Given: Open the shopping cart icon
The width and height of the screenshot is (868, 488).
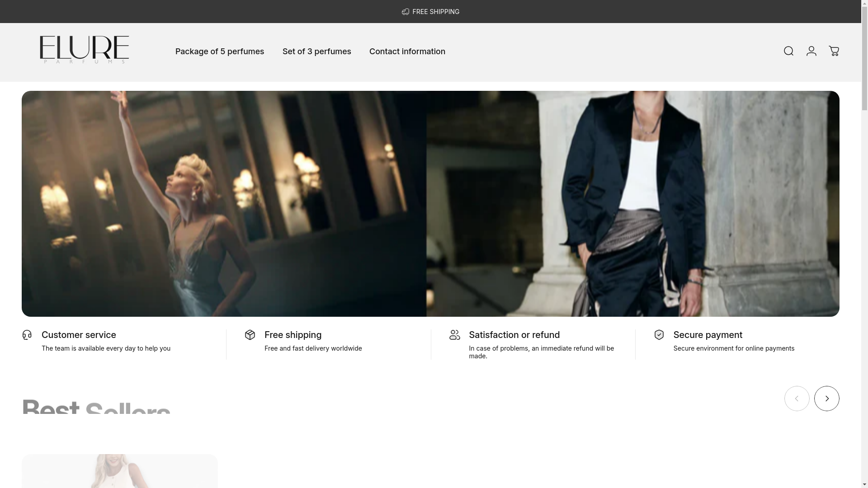Looking at the screenshot, I should [x=834, y=51].
